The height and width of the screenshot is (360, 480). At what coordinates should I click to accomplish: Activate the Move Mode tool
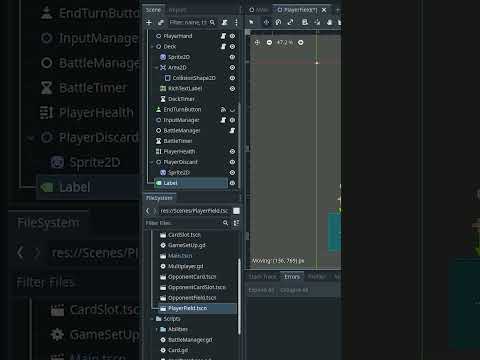coord(266,22)
